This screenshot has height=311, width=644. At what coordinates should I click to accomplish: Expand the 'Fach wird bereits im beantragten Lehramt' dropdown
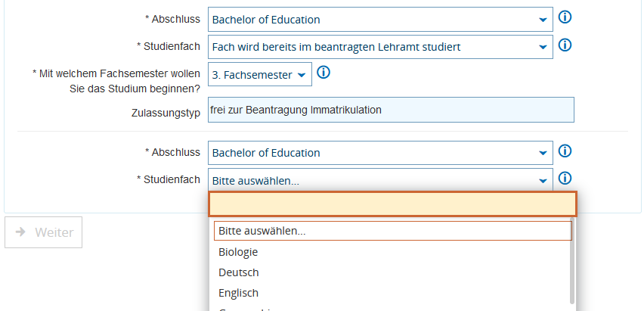(x=379, y=47)
